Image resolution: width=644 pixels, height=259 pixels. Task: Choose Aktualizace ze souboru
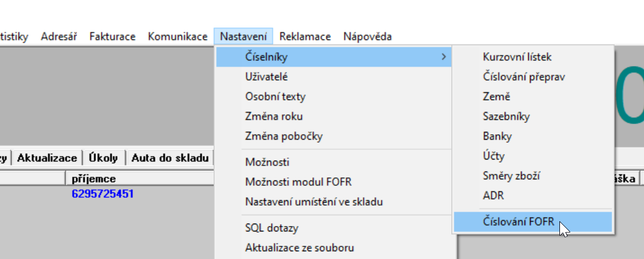click(x=299, y=248)
